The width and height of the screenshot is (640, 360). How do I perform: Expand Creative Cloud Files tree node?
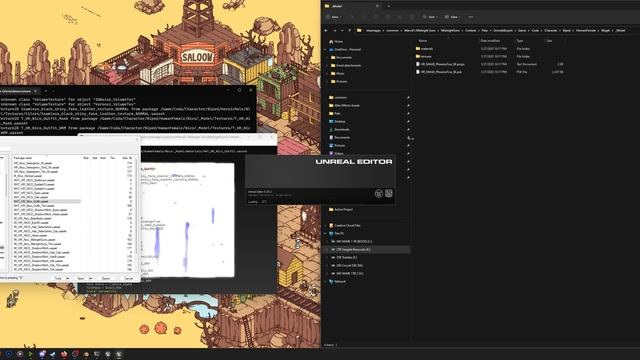click(325, 225)
